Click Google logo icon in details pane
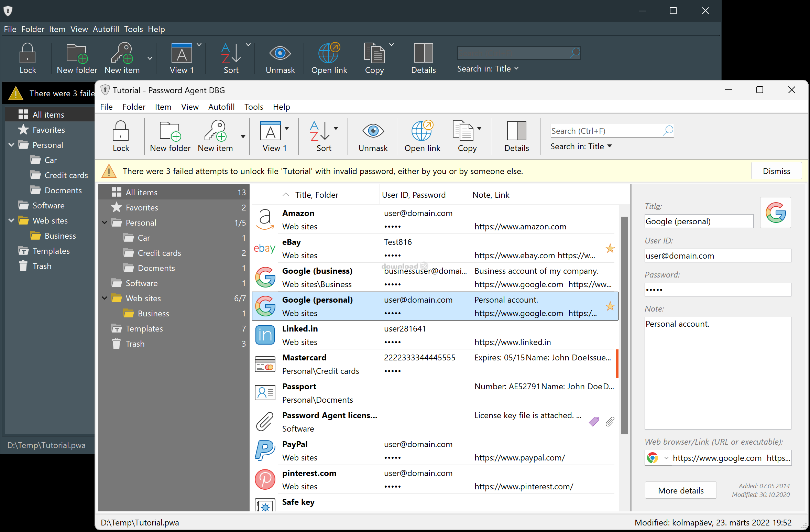The height and width of the screenshot is (532, 810). point(776,213)
